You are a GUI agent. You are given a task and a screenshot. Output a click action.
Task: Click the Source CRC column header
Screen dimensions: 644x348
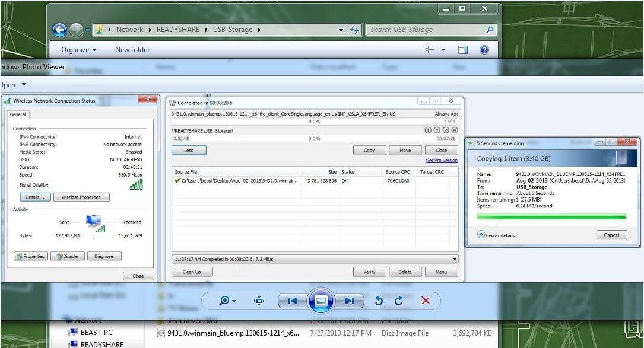click(398, 172)
